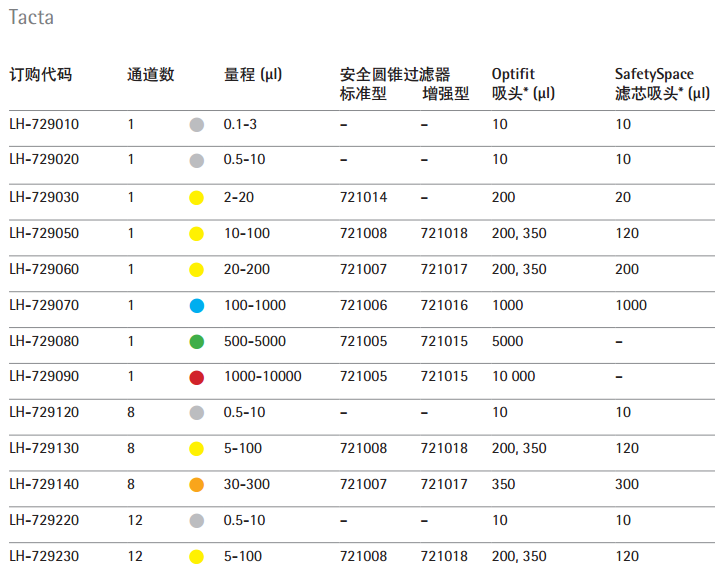Select order code LH-729080
This screenshot has width=715, height=568.
[x=44, y=341]
